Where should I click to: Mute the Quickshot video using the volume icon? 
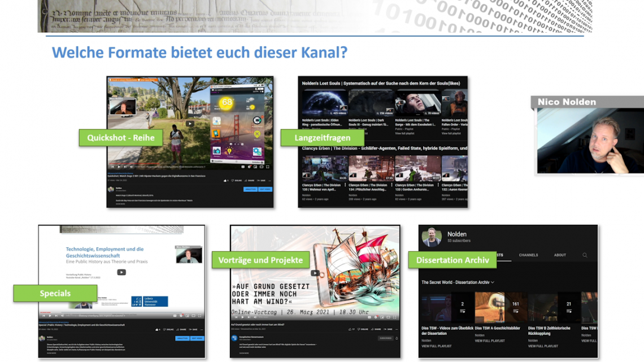pos(132,167)
